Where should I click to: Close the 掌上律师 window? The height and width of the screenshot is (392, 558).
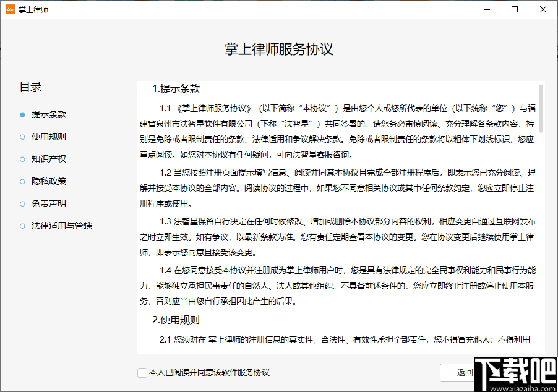coord(543,9)
